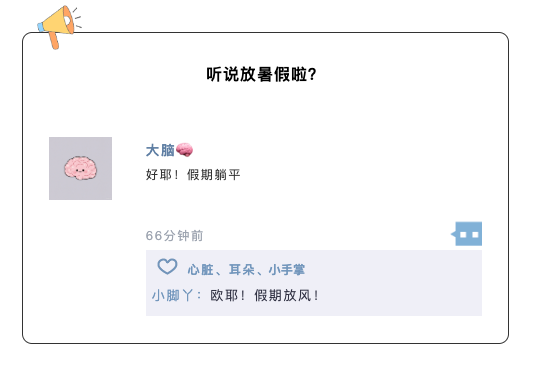Open the comment menu button with two dots

pos(468,234)
